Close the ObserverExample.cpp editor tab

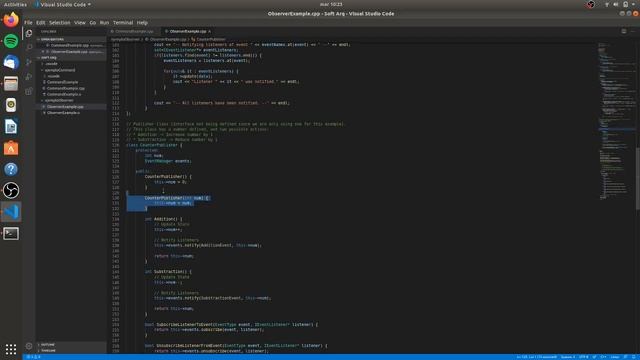tap(210, 31)
